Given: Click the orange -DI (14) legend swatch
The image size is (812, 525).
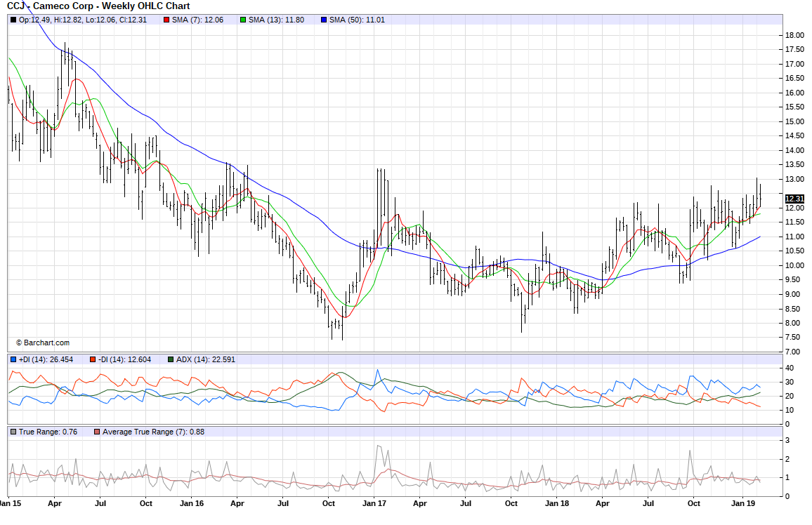Looking at the screenshot, I should 92,359.
